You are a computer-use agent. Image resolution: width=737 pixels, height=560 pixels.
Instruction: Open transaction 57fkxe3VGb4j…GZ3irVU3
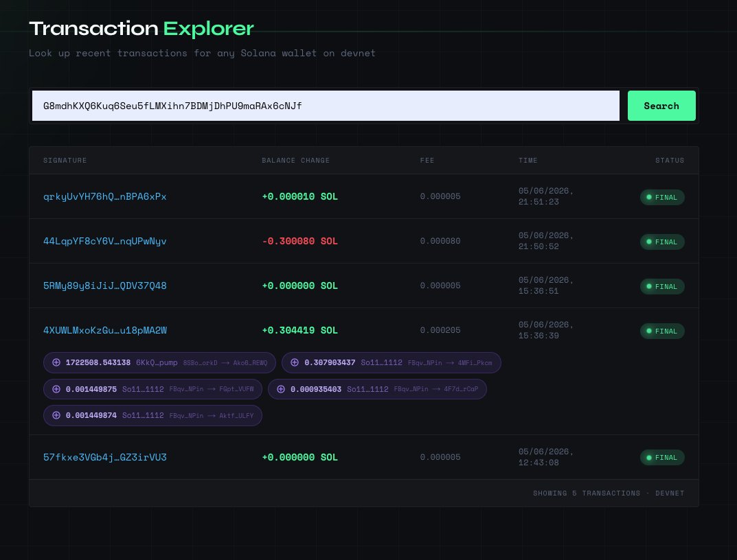click(x=105, y=457)
